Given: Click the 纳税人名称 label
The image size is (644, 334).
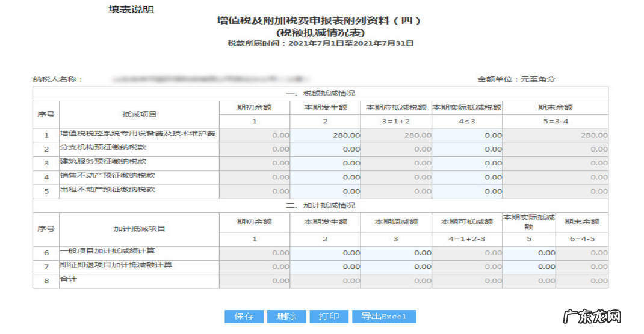Looking at the screenshot, I should (58, 79).
